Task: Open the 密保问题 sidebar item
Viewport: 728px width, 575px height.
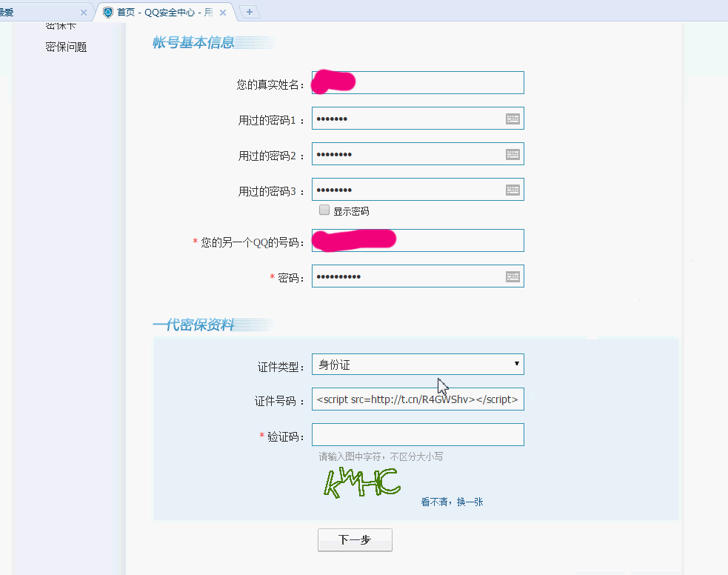Action: (x=66, y=47)
